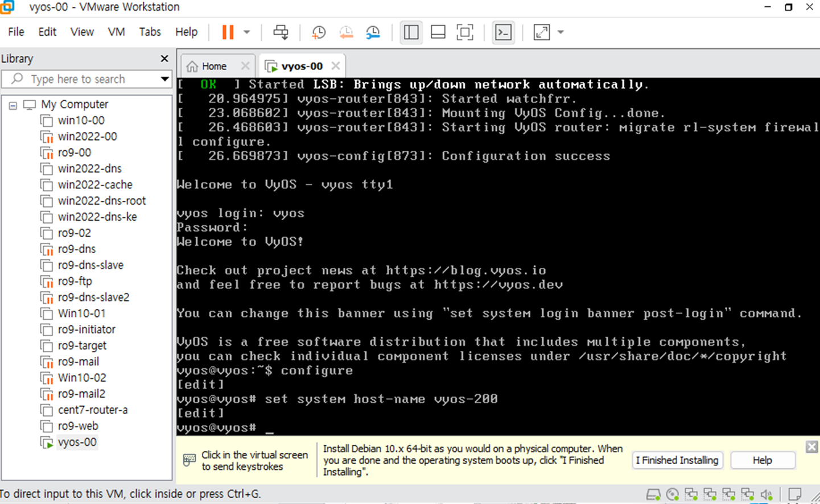Switch to console view

point(504,32)
